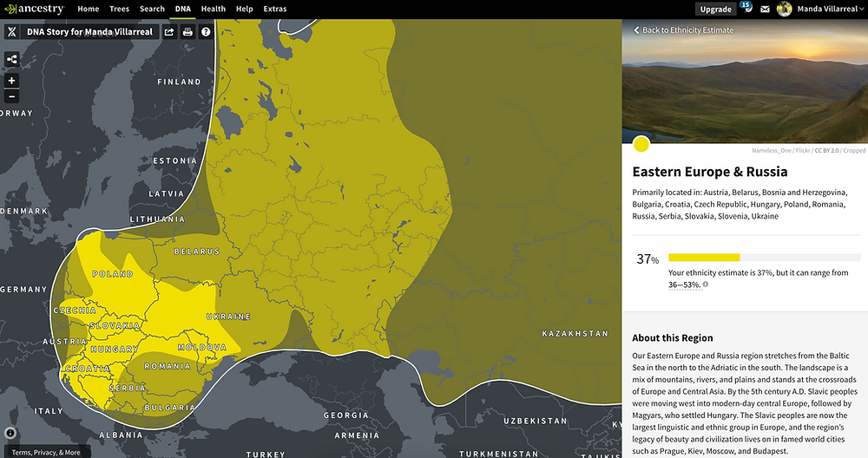Click the 37% ethnicity estimate bar
This screenshot has width=868, height=458.
pos(764,258)
